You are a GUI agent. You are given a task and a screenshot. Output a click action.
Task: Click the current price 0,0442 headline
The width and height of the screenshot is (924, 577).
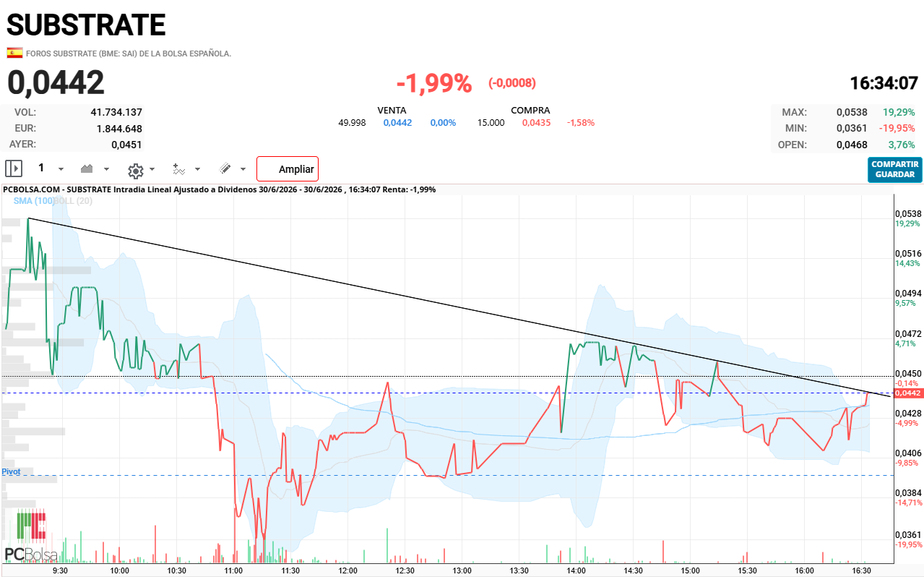[x=56, y=82]
